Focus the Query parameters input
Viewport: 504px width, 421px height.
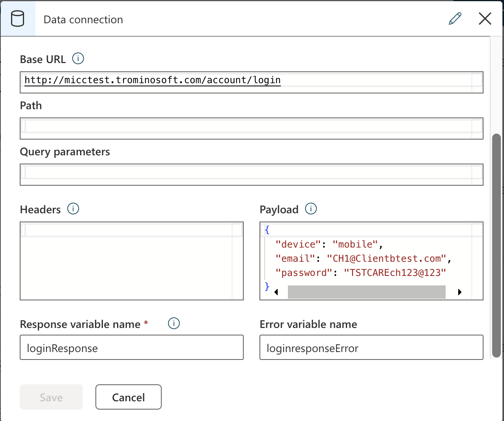coord(251,174)
